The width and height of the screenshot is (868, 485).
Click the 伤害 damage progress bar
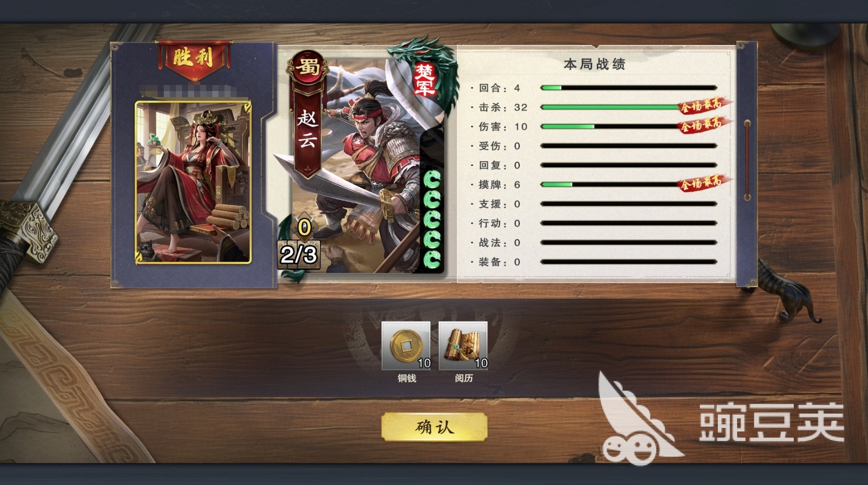pyautogui.click(x=628, y=126)
